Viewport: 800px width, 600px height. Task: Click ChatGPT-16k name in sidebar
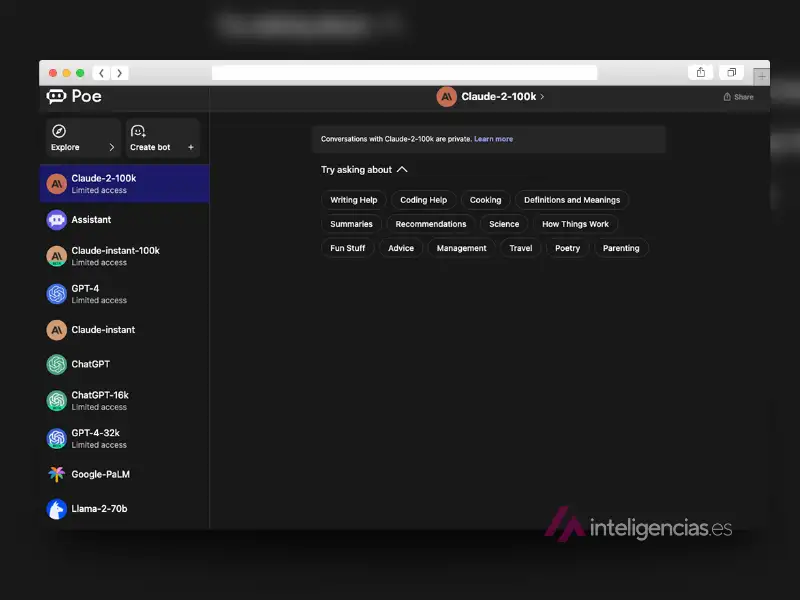click(x=100, y=395)
